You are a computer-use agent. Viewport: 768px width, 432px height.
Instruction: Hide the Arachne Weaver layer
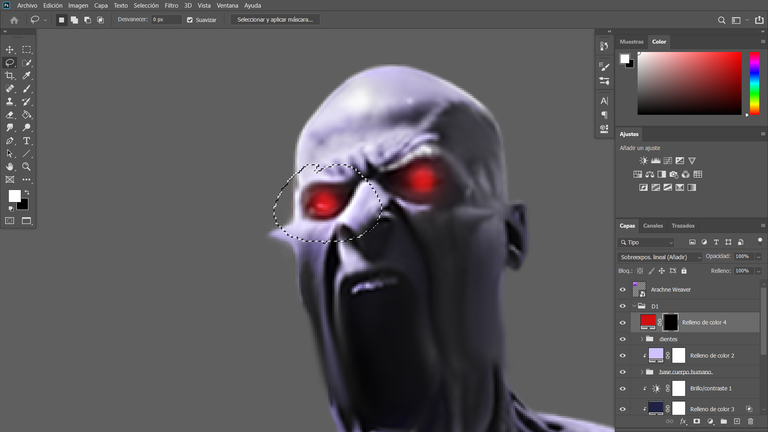[623, 289]
